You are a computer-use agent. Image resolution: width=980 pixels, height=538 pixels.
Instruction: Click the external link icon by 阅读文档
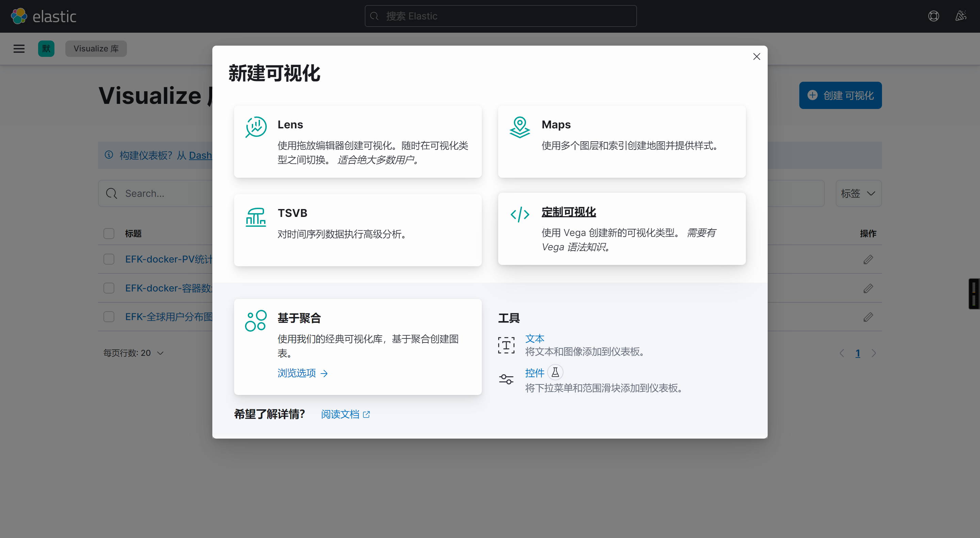(x=366, y=415)
